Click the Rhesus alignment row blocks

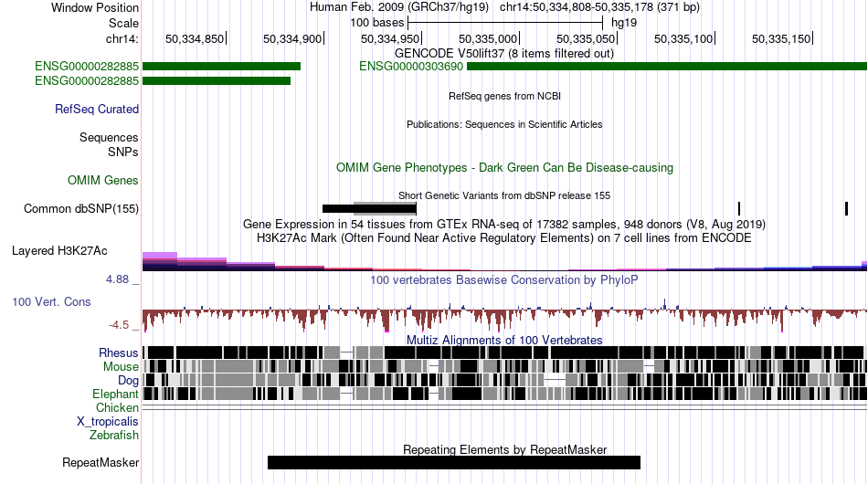[504, 352]
